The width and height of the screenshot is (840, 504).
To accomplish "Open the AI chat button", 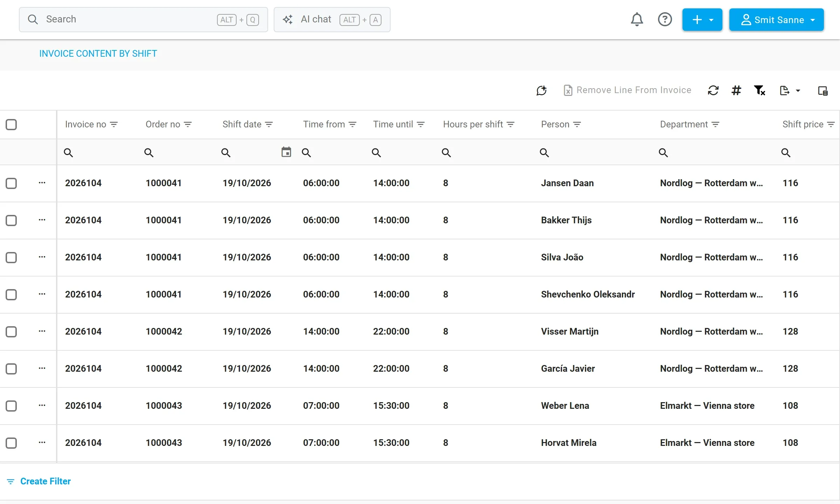I will (x=332, y=20).
